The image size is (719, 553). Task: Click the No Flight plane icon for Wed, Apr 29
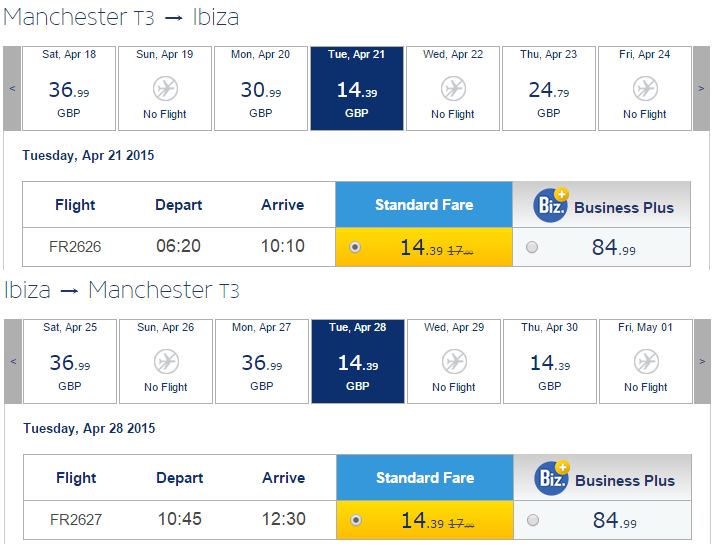tap(454, 362)
